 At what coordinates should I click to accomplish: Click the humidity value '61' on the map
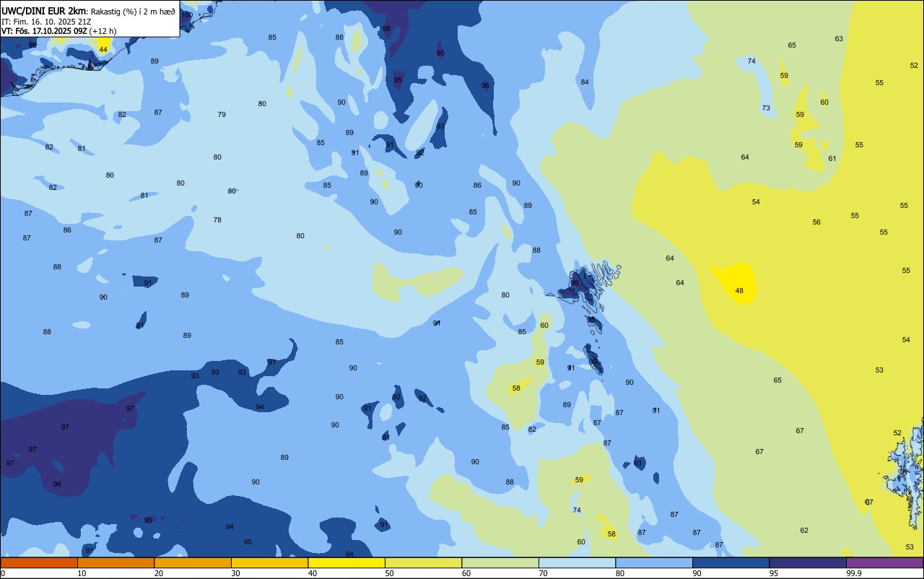[832, 159]
